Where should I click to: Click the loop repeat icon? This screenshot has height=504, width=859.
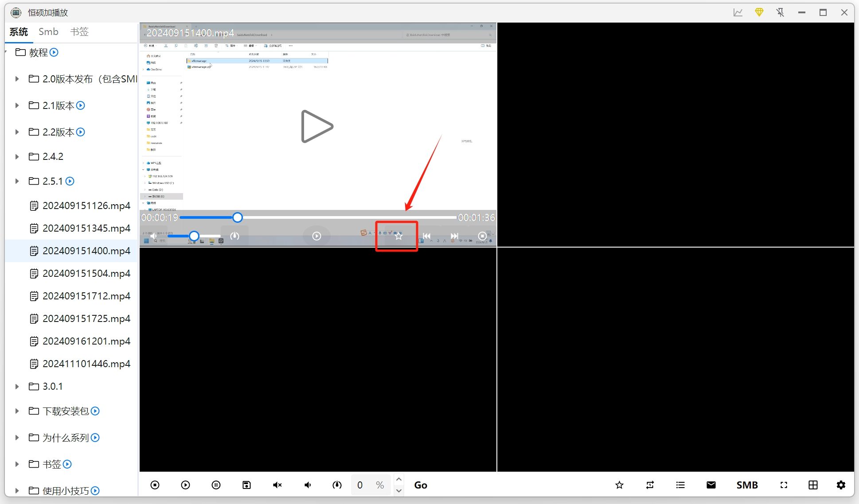[650, 485]
